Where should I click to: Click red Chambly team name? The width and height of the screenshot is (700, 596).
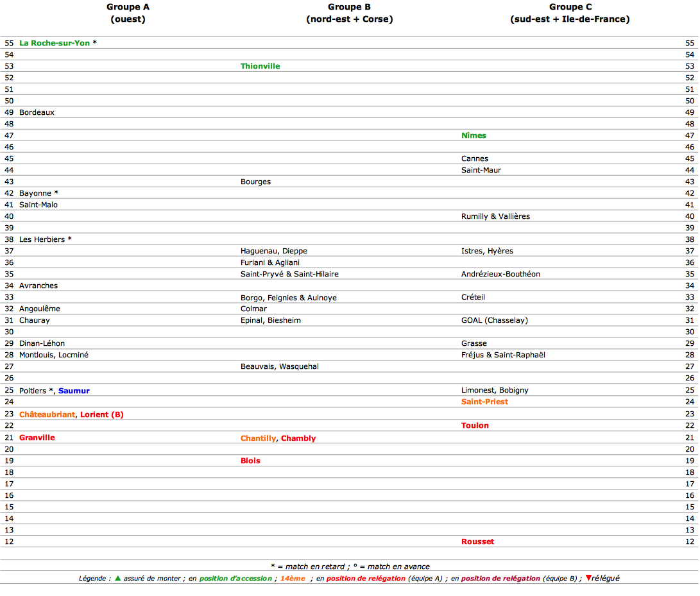[x=298, y=438]
